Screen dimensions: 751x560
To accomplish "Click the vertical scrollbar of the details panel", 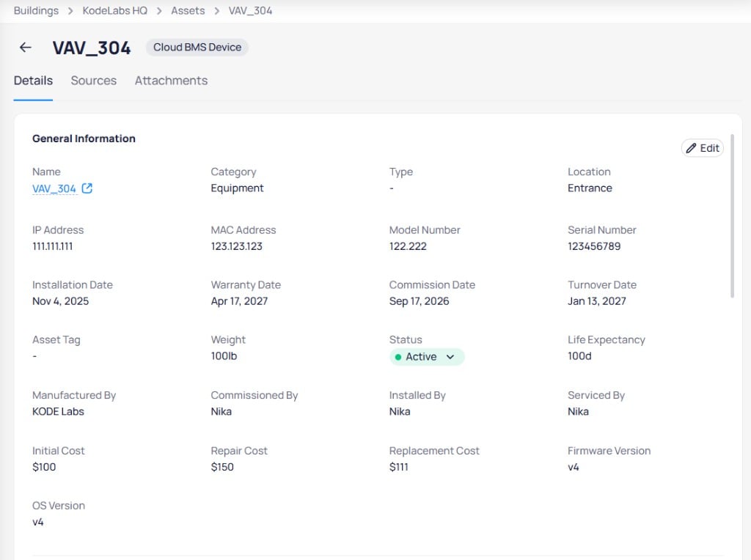I will pyautogui.click(x=732, y=215).
